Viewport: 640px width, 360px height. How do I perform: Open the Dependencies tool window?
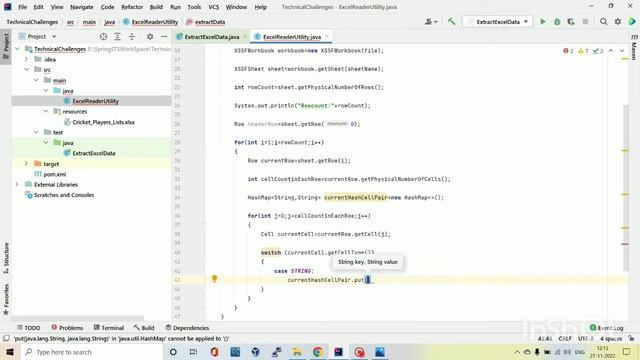187,328
